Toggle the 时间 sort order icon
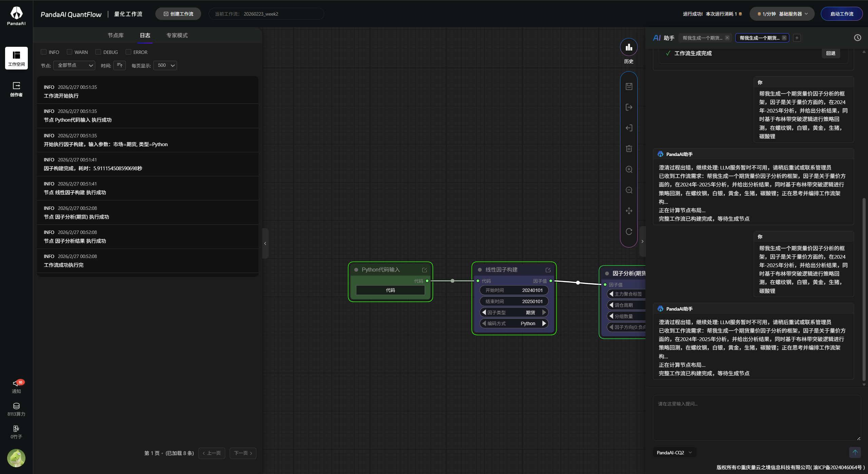The width and height of the screenshot is (868, 474). point(119,65)
